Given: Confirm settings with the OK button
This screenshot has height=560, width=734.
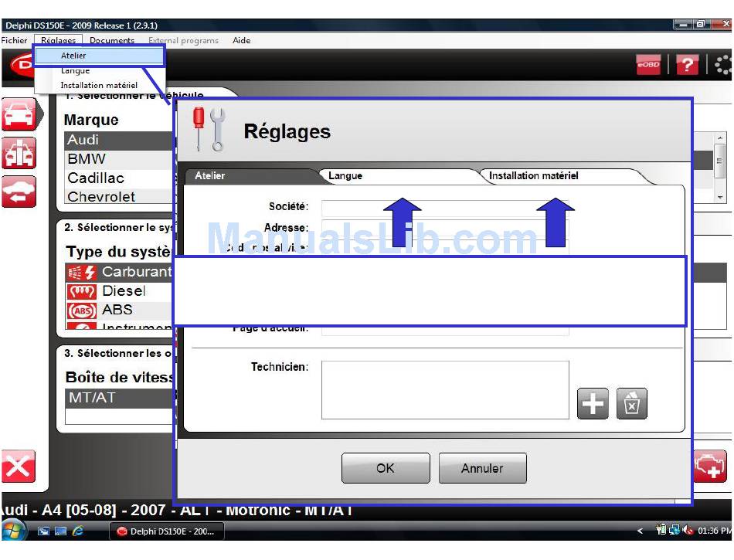Looking at the screenshot, I should 386,468.
